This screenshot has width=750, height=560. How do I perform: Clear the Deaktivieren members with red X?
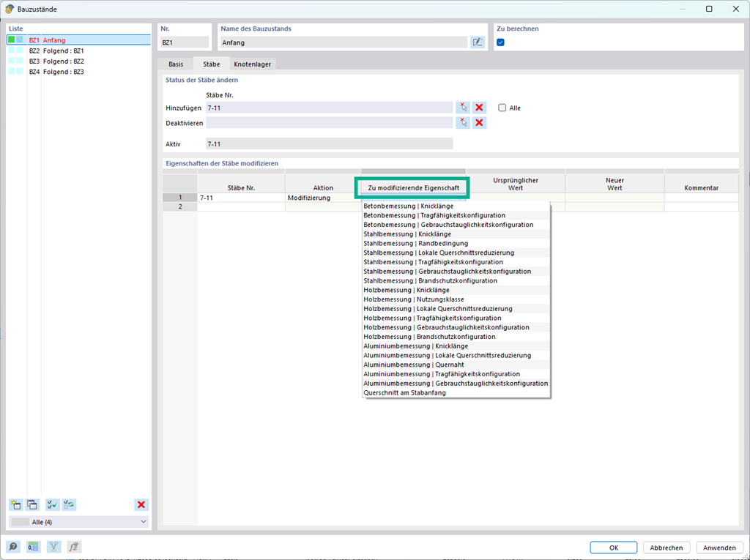point(479,123)
